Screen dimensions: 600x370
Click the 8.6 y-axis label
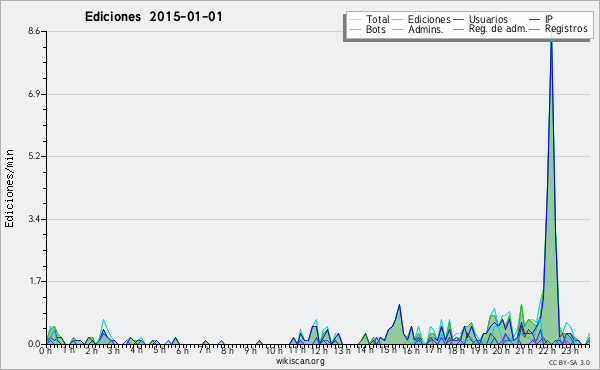click(34, 31)
